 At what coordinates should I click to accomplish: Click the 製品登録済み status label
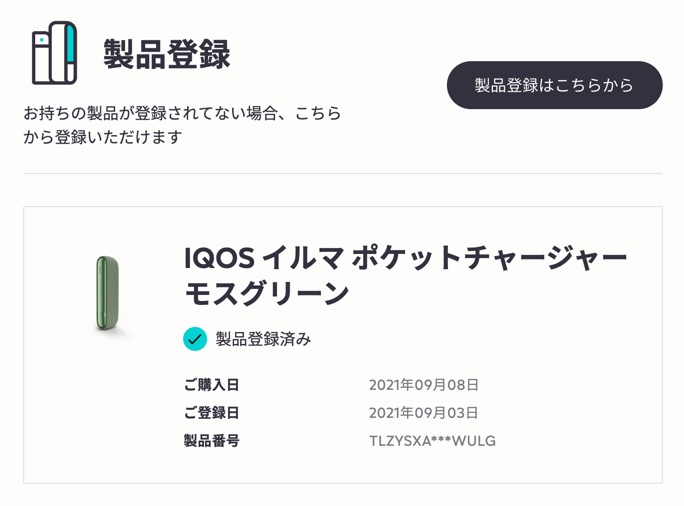263,339
